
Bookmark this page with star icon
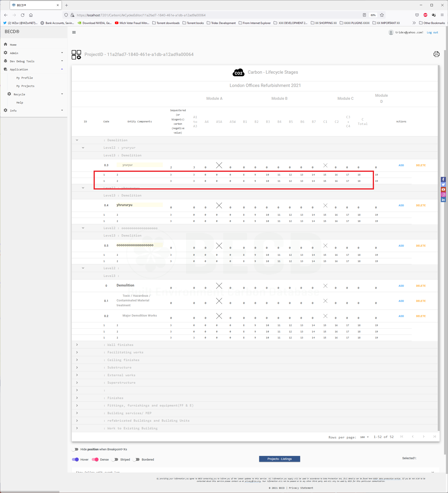click(382, 15)
